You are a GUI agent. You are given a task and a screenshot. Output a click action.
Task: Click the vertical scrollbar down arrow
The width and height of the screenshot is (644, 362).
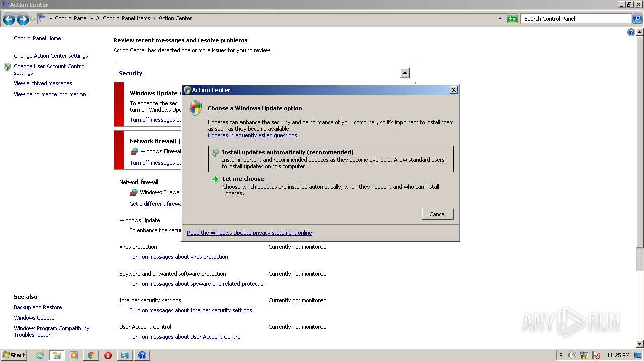point(640,343)
